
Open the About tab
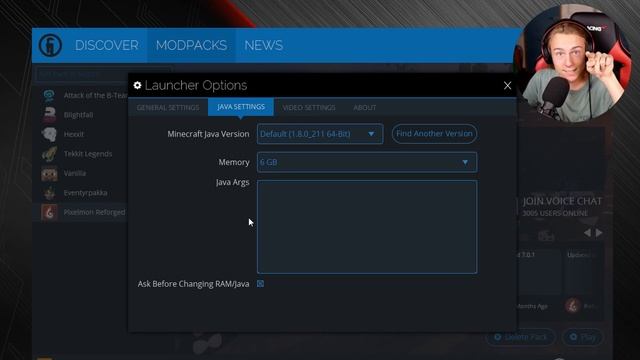[364, 107]
